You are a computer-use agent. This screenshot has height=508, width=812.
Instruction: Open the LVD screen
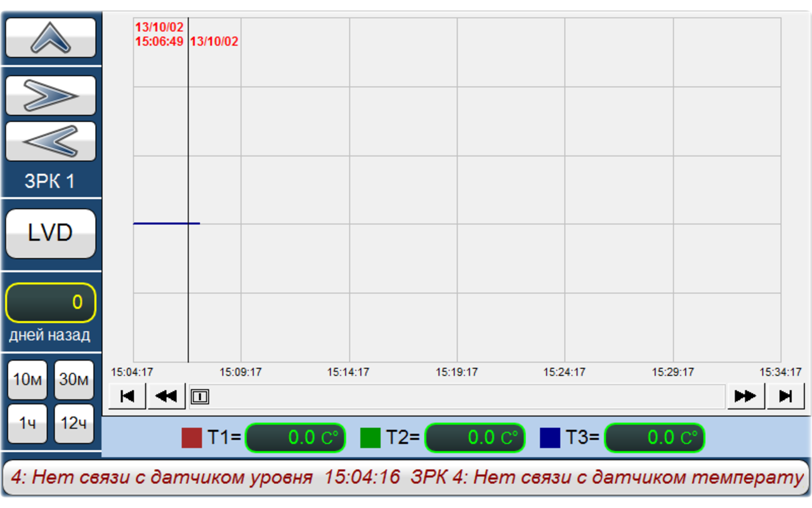click(51, 233)
